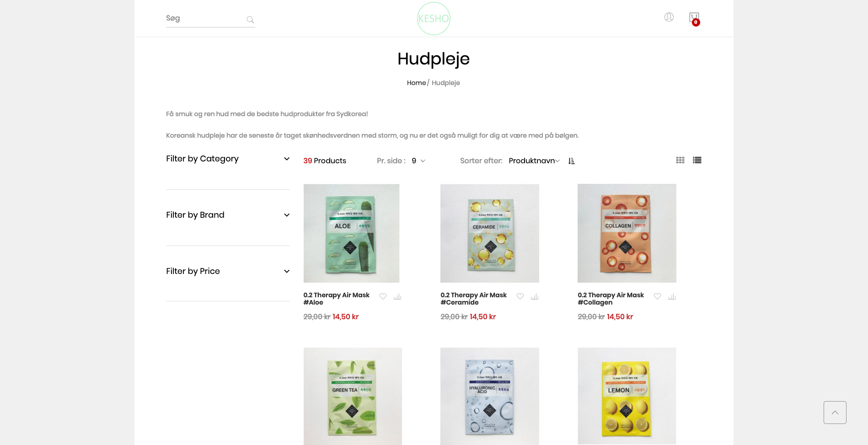868x445 pixels.
Task: Add Aloe mask to wishlist
Action: [x=383, y=296]
